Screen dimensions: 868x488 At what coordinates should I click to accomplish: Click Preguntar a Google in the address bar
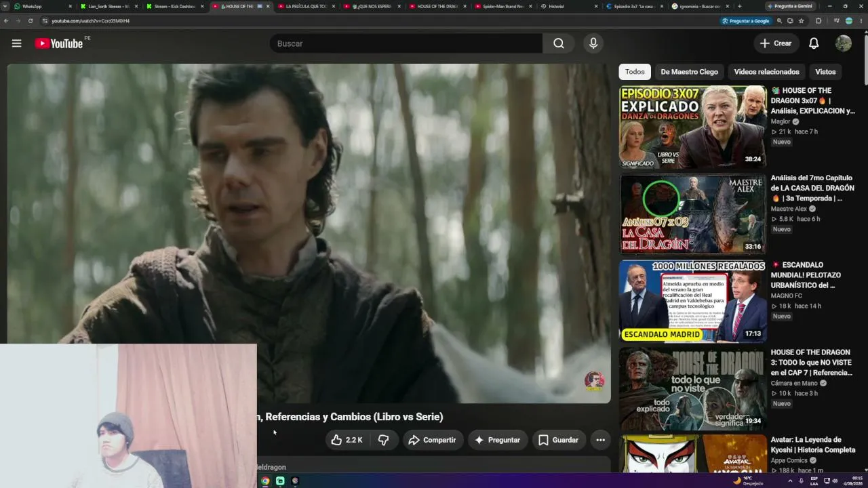point(746,21)
